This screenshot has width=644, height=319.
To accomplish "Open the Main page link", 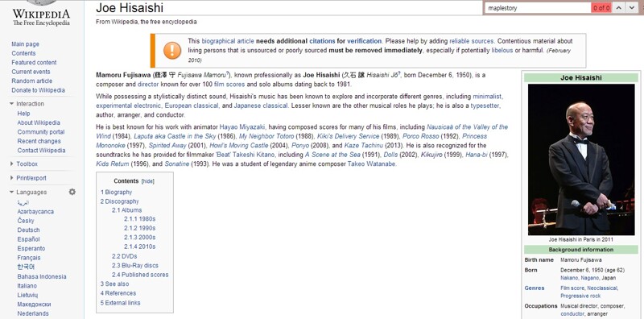I will pyautogui.click(x=26, y=44).
